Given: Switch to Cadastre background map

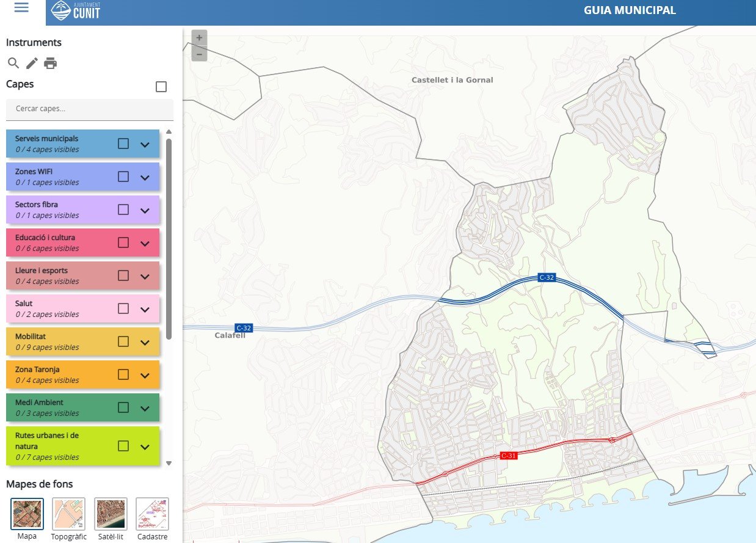Looking at the screenshot, I should tap(152, 514).
